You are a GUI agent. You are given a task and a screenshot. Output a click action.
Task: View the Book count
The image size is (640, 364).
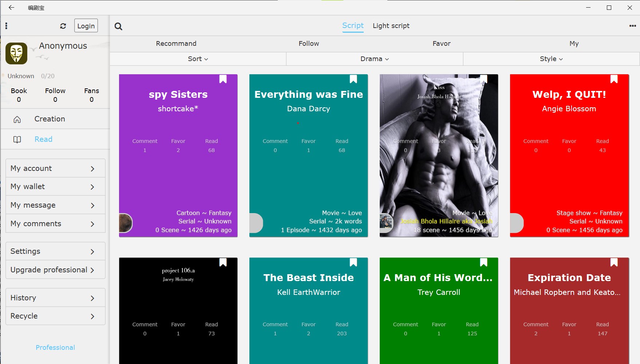point(19,95)
